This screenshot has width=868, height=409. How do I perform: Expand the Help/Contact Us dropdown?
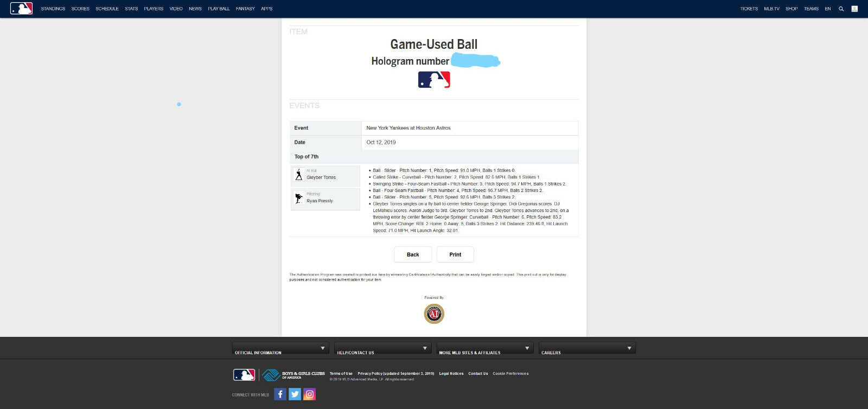[x=382, y=348]
